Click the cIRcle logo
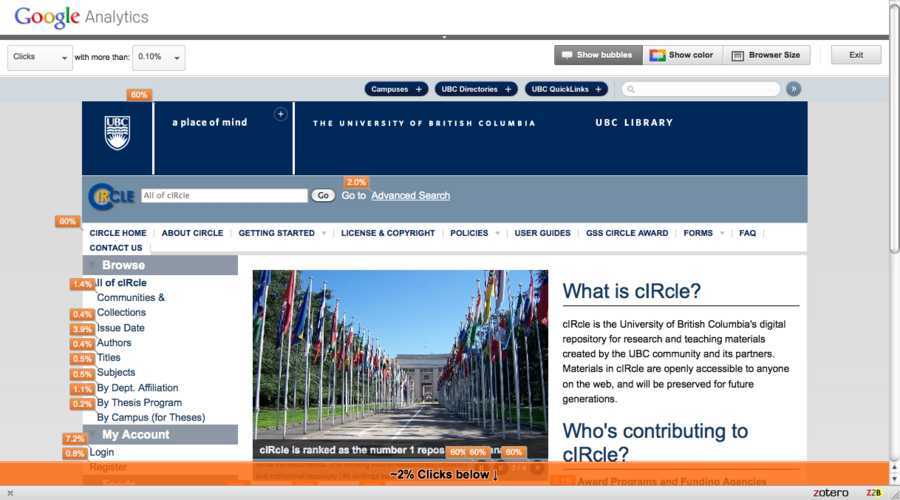This screenshot has height=500, width=900. (x=111, y=197)
